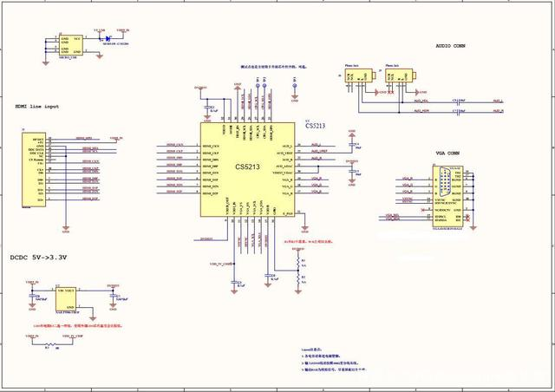Select the upper resistor of the divider under CS5213
Screen dimensions: 555x392
298,263
